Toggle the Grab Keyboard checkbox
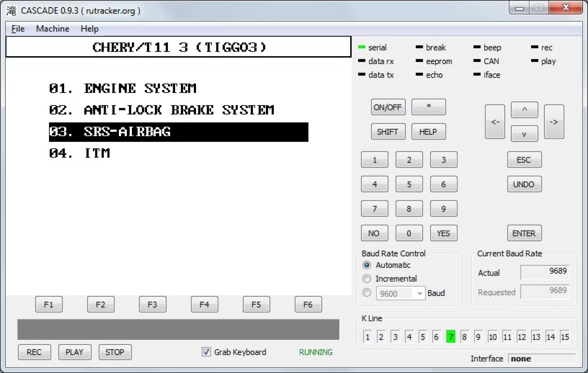 tap(206, 352)
